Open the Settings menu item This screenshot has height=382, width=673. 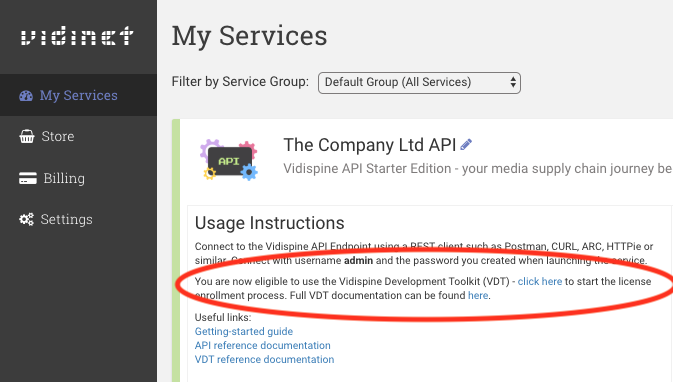point(66,219)
